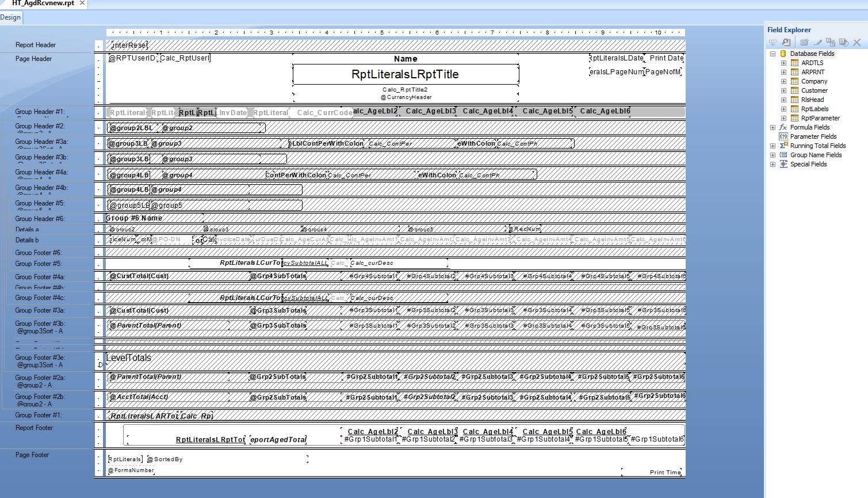Click the table icon beside Customer
This screenshot has width=868, height=498.
coord(794,90)
